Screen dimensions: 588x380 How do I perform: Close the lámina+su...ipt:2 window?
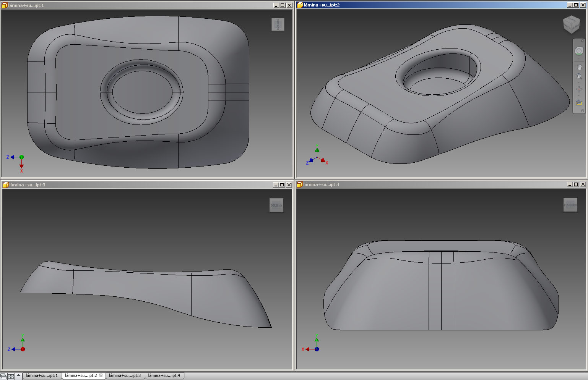[583, 5]
